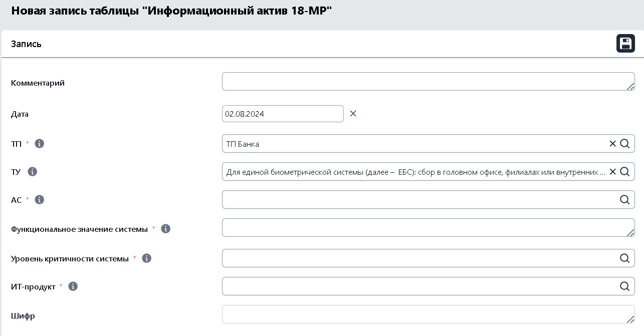
Task: Click the Шифр label
Action: point(23,316)
